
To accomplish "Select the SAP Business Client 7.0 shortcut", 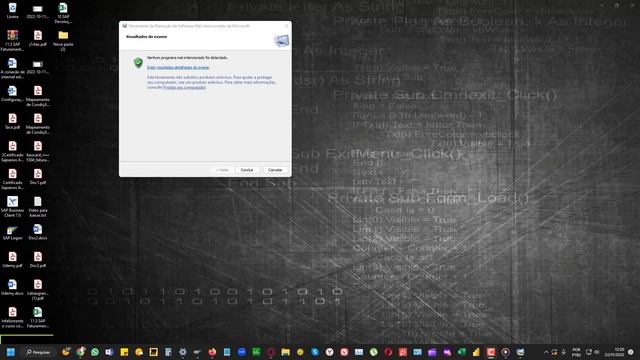I will 12,207.
